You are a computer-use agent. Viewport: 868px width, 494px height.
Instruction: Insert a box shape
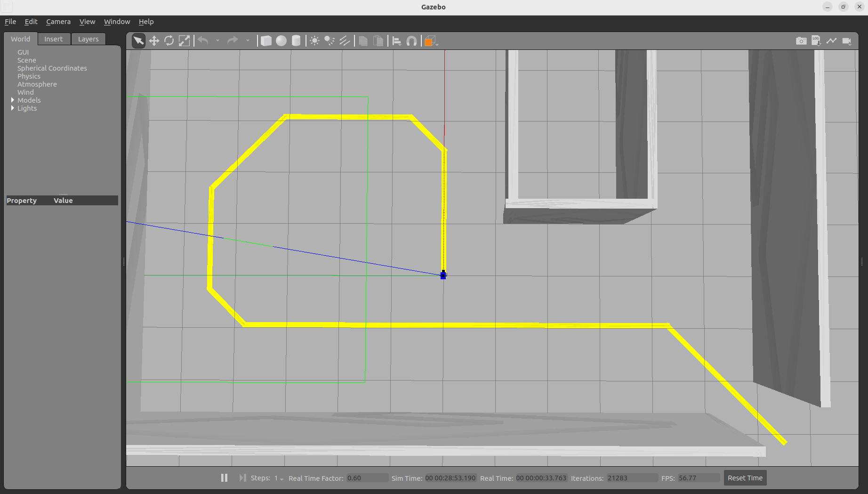pos(266,41)
